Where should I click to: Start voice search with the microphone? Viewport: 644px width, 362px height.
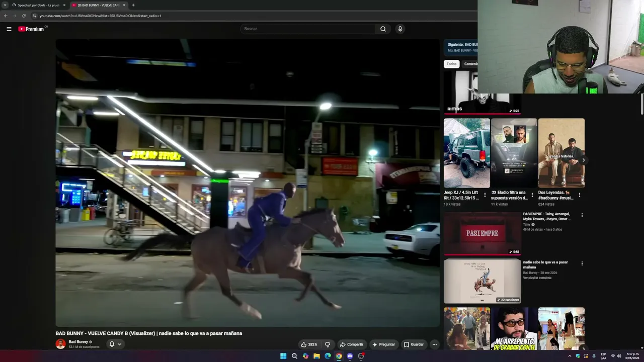click(400, 29)
